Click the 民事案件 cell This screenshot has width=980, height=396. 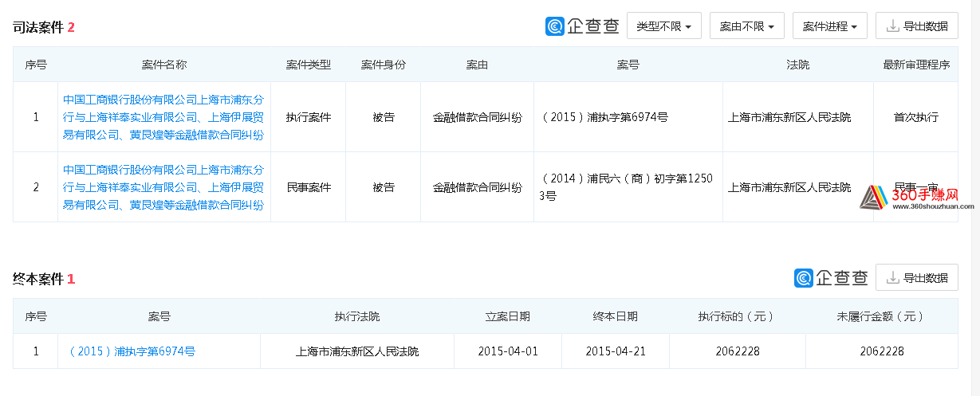click(x=309, y=187)
